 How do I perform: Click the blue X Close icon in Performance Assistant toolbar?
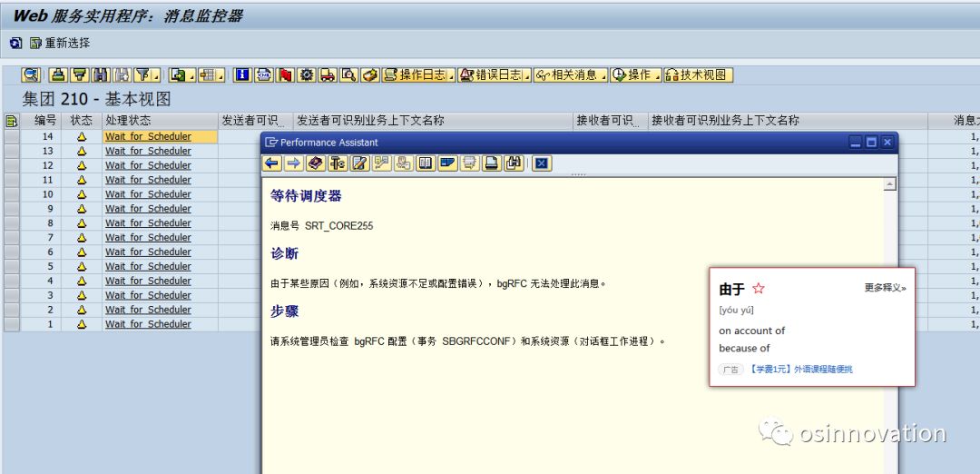pos(541,163)
